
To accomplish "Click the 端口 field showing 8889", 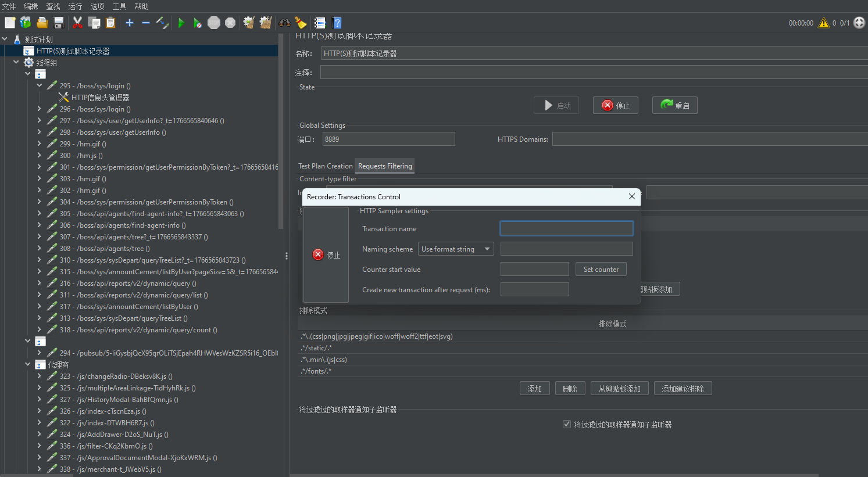I will point(389,139).
